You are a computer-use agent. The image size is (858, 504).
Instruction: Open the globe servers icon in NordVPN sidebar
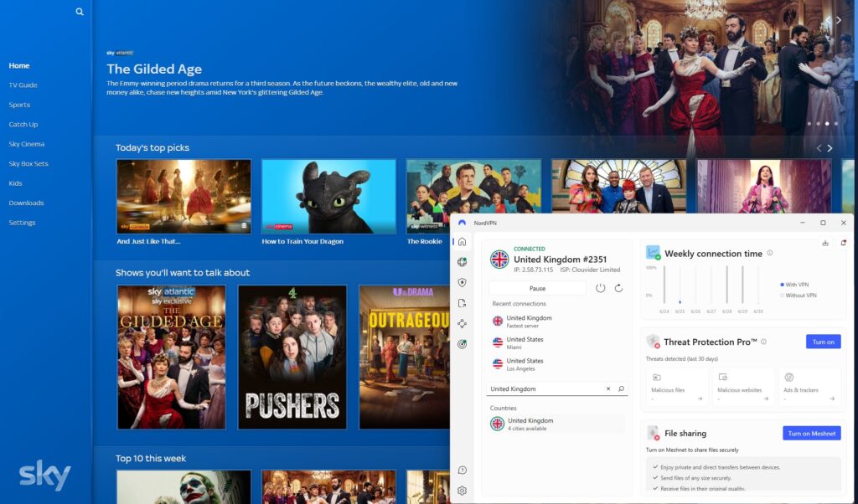(x=462, y=262)
